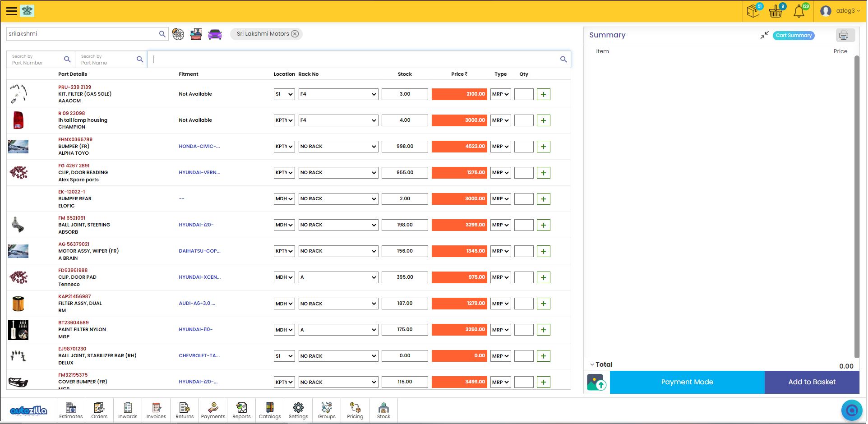The width and height of the screenshot is (868, 424).
Task: Select the brake disc parts icon
Action: click(178, 34)
